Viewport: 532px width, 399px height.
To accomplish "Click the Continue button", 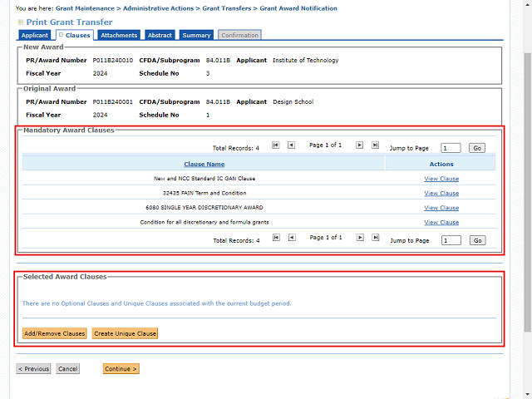I will click(121, 368).
